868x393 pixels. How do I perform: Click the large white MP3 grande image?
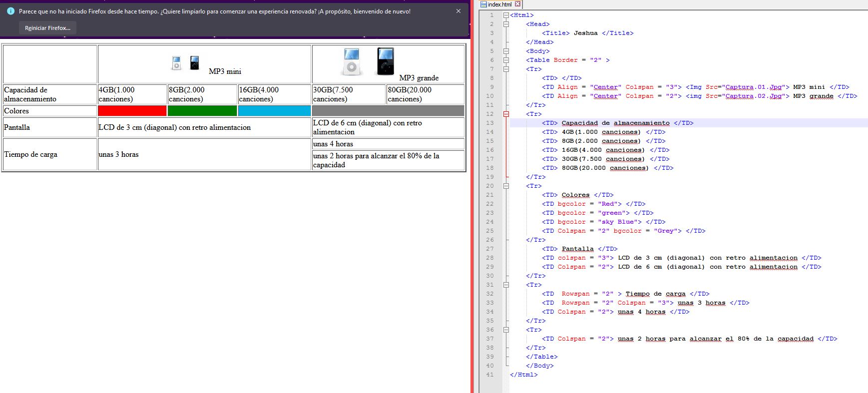pos(352,61)
